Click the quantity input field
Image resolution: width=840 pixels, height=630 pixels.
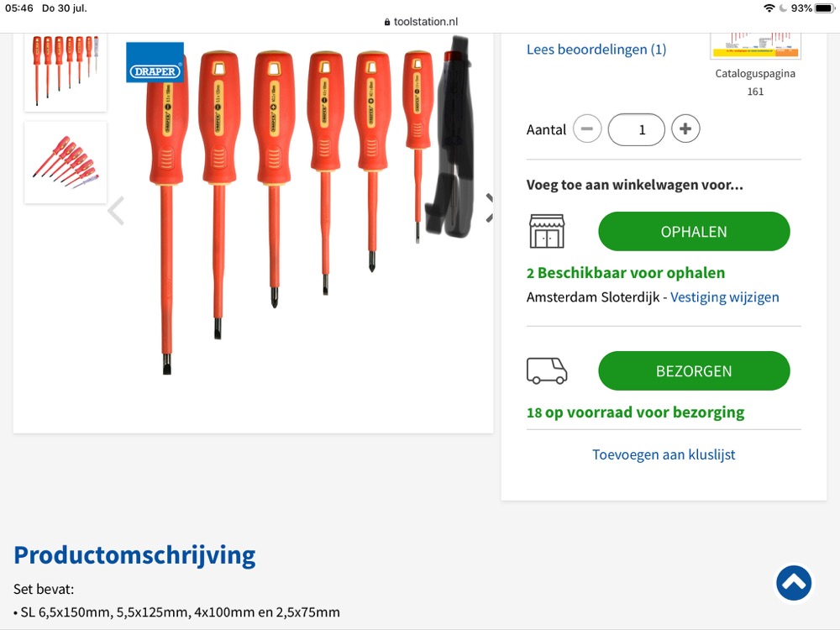tap(636, 129)
